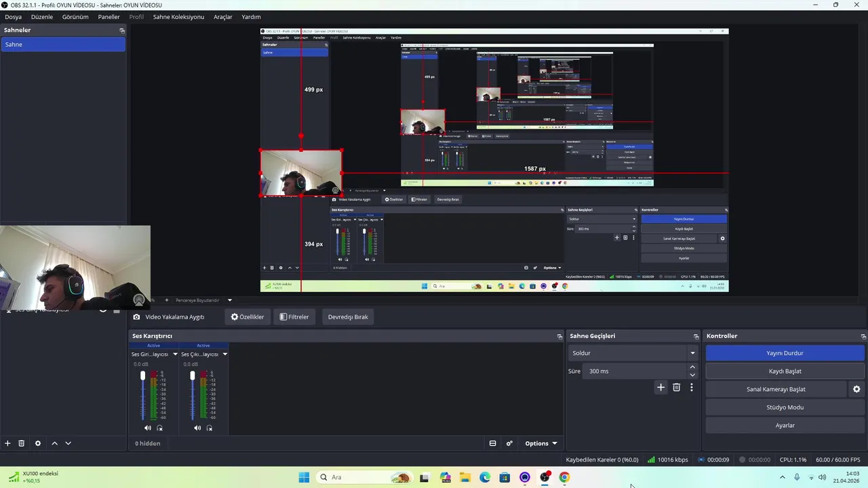This screenshot has width=868, height=488.
Task: Open Ses Çıkış Yakalayıcısı channel options arrow
Action: point(224,354)
